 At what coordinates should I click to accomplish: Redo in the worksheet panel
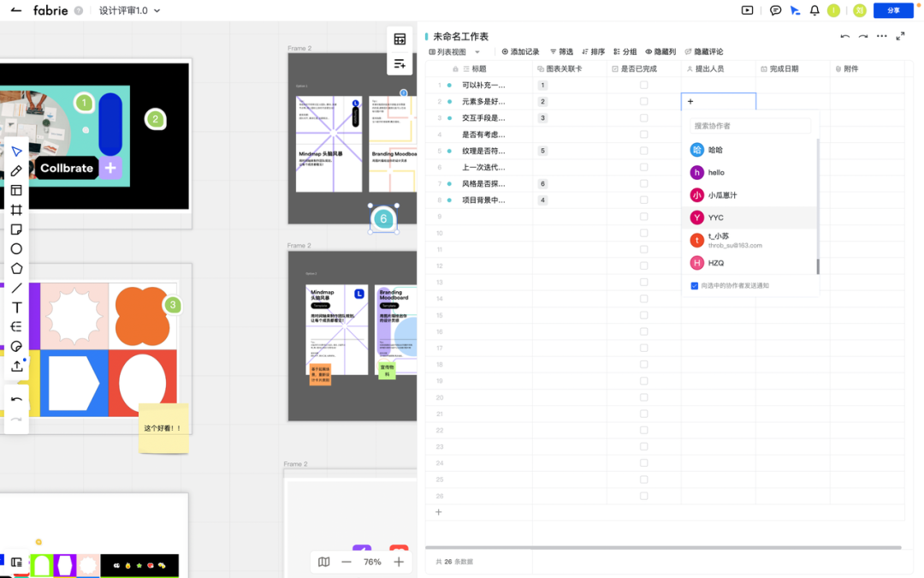(x=862, y=37)
